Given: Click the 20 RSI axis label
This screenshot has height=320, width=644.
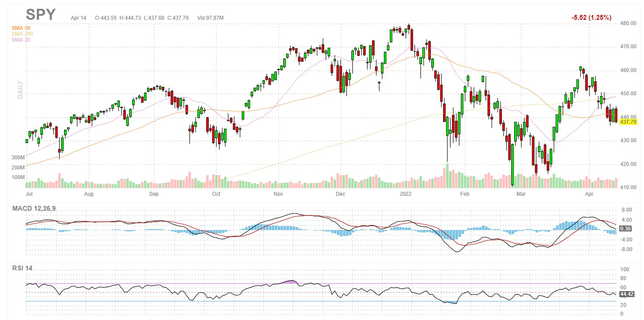Looking at the screenshot, I should pos(623,305).
